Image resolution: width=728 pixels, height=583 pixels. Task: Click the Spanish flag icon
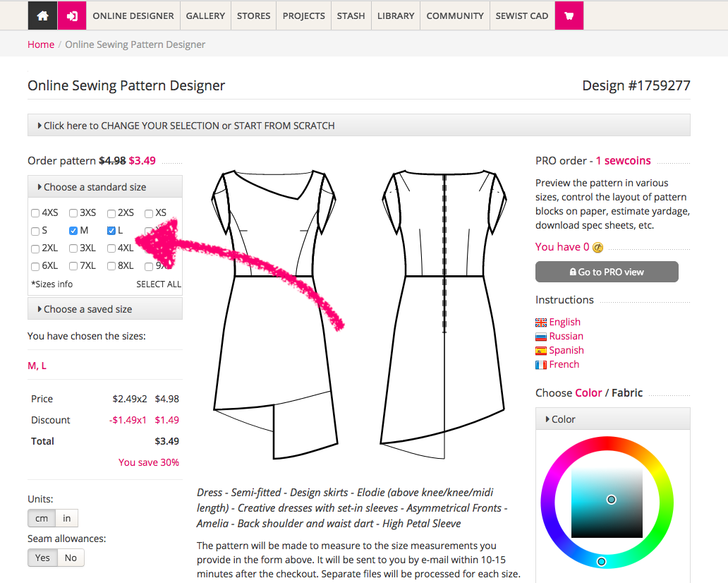click(541, 351)
